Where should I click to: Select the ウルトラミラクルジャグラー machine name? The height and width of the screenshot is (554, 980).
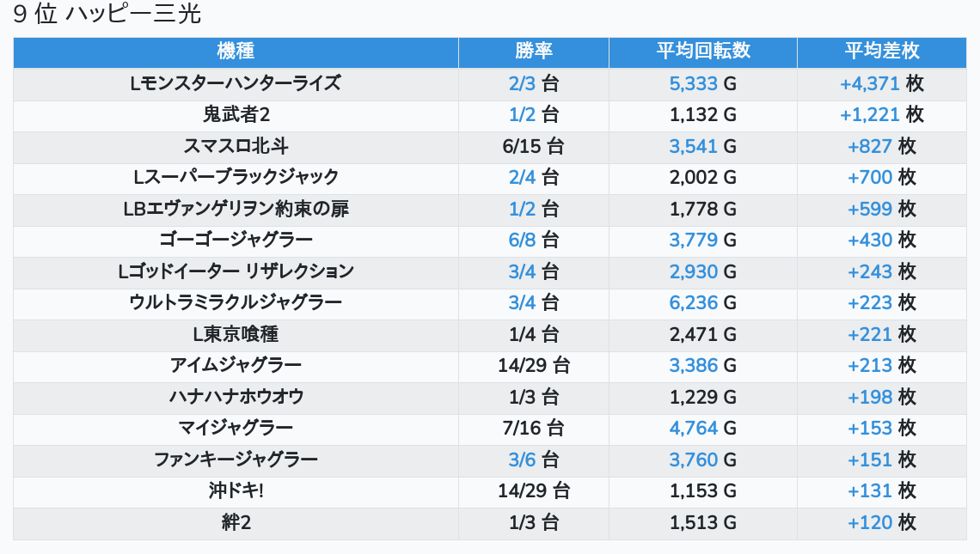pyautogui.click(x=236, y=302)
